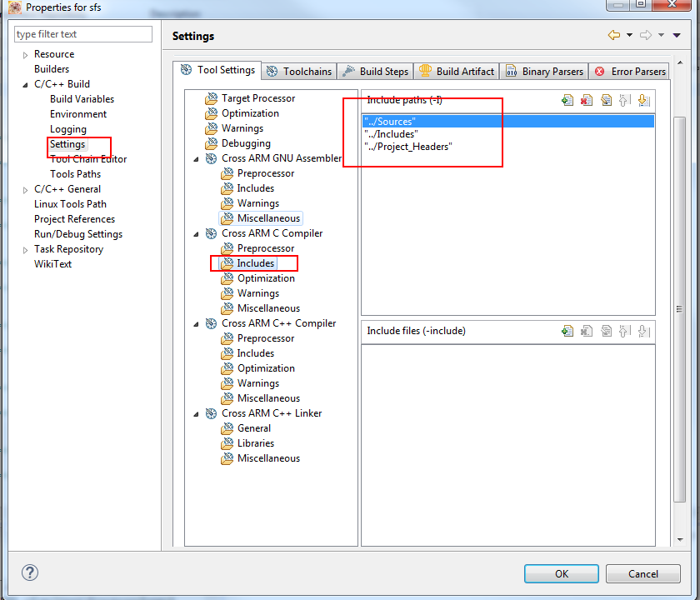The height and width of the screenshot is (600, 700).
Task: Collapse Cross ARM C++ Linker node
Action: 196,414
